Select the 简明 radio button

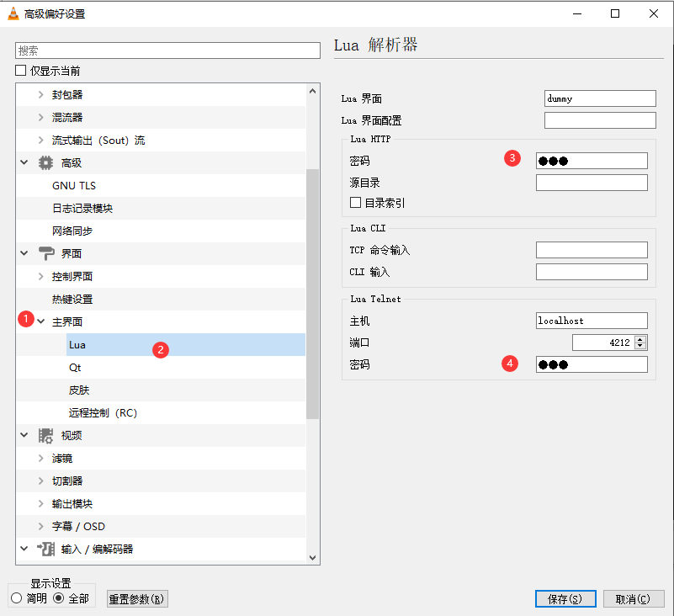coord(17,598)
